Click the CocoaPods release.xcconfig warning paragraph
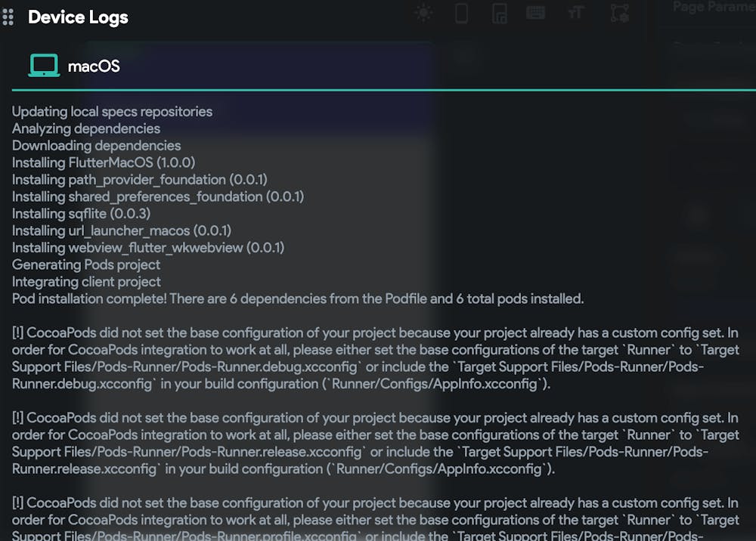The height and width of the screenshot is (541, 756). pyautogui.click(x=375, y=443)
